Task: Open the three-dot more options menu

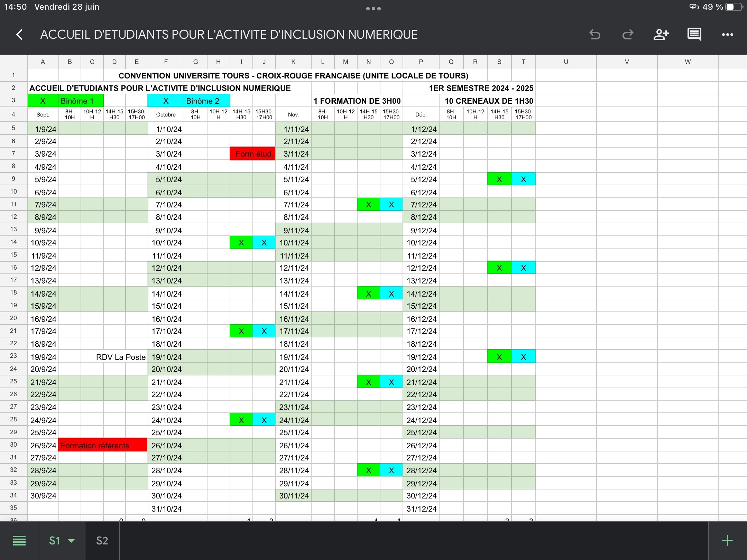Action: pyautogui.click(x=727, y=35)
